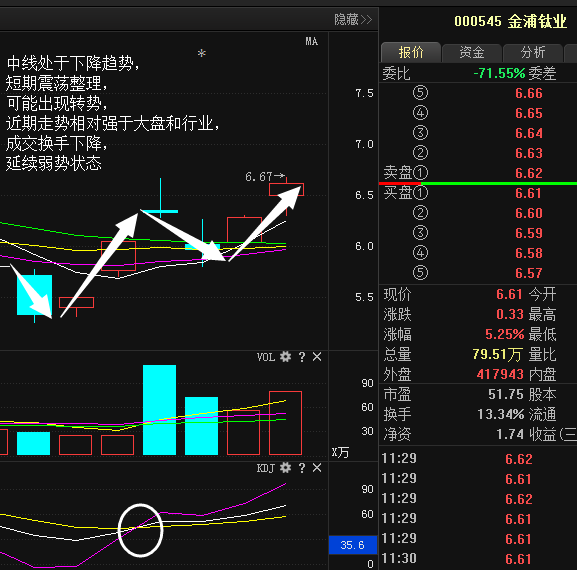Click the 6.67 high price candlestick
Screen dimensions: 577x570
coord(286,190)
